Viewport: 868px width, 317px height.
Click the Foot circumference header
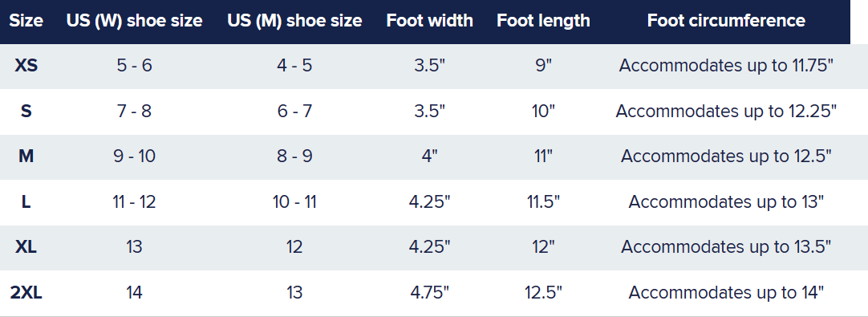coord(726,21)
